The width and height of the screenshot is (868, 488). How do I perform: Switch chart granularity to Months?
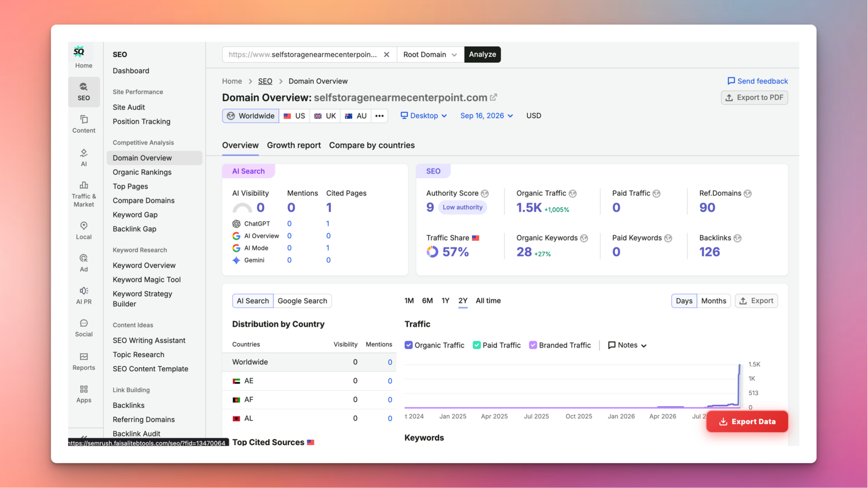click(x=713, y=301)
